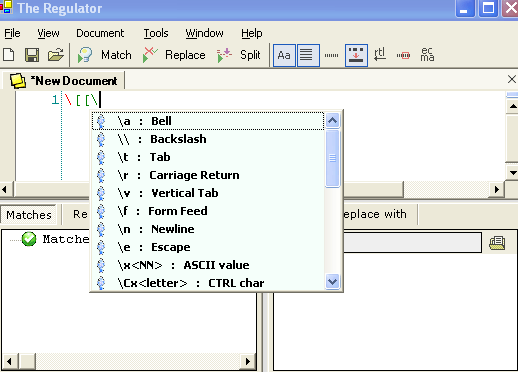Create a new document with the blank page icon
This screenshot has height=372, width=518.
9,55
